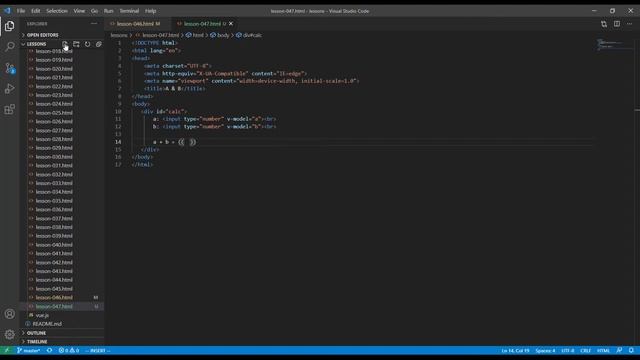This screenshot has width=640, height=360.
Task: Open the Explorer view in activity bar
Action: tap(9, 26)
